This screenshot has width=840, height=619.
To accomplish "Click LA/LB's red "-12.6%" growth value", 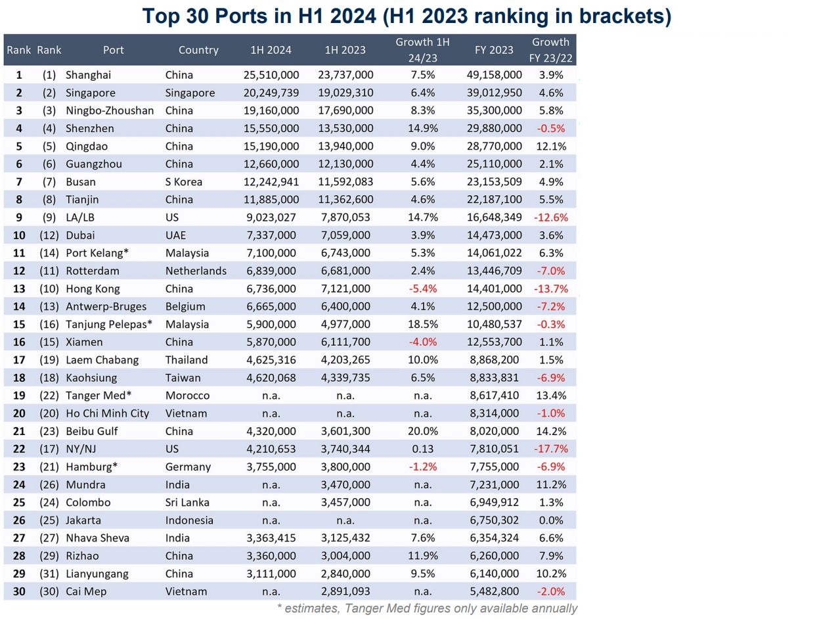I will click(x=551, y=218).
